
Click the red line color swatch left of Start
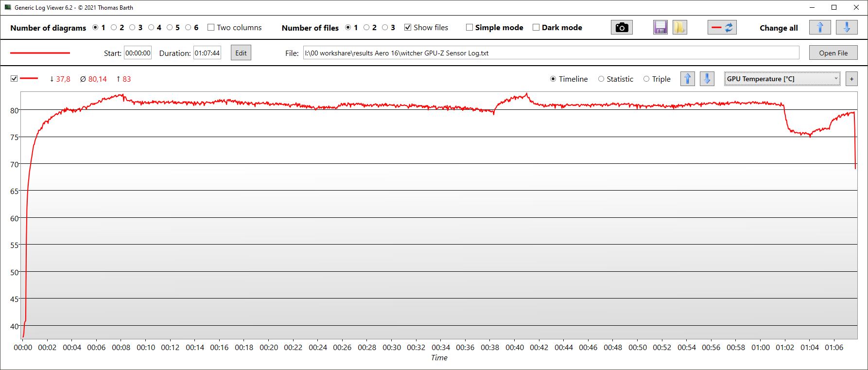[x=40, y=53]
